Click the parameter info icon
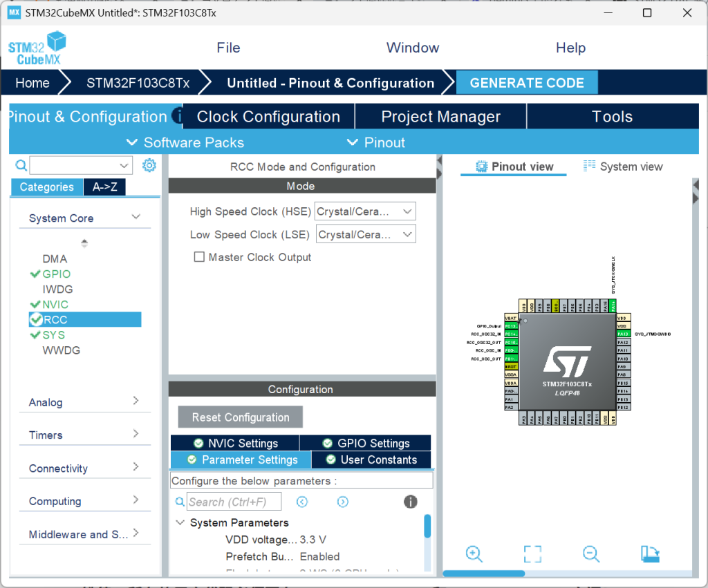The image size is (708, 588). [410, 502]
